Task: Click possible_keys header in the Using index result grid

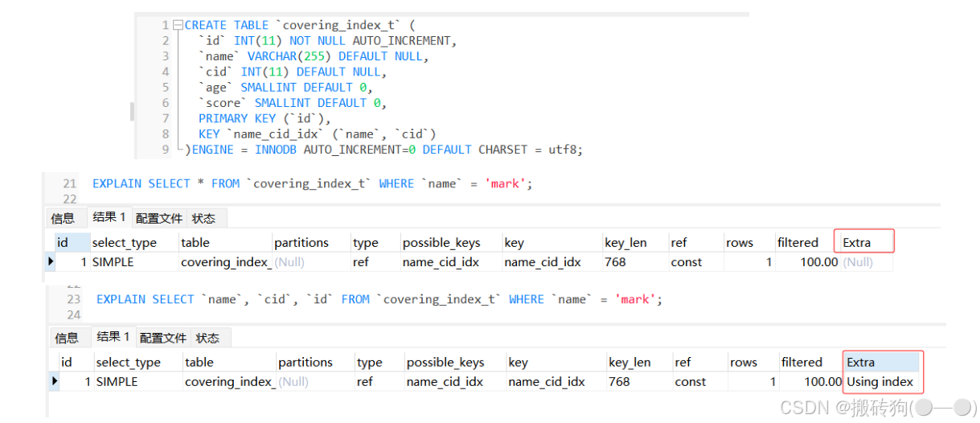Action: click(454, 362)
